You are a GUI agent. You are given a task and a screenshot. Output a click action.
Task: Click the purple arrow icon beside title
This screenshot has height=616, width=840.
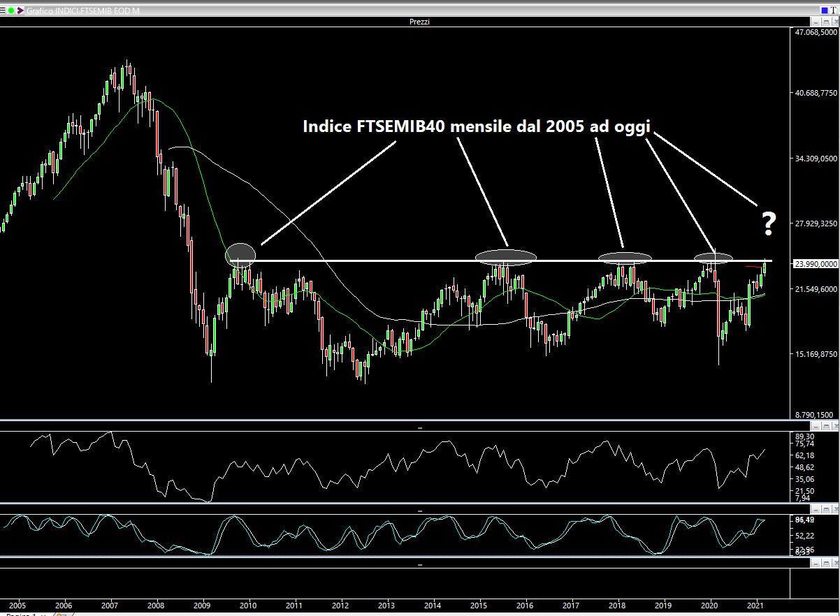pos(19,10)
